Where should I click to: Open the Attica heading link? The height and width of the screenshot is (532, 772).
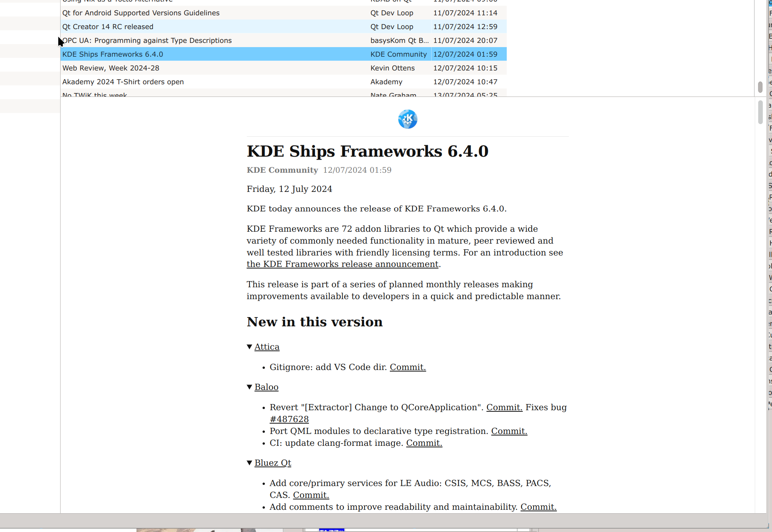(267, 347)
